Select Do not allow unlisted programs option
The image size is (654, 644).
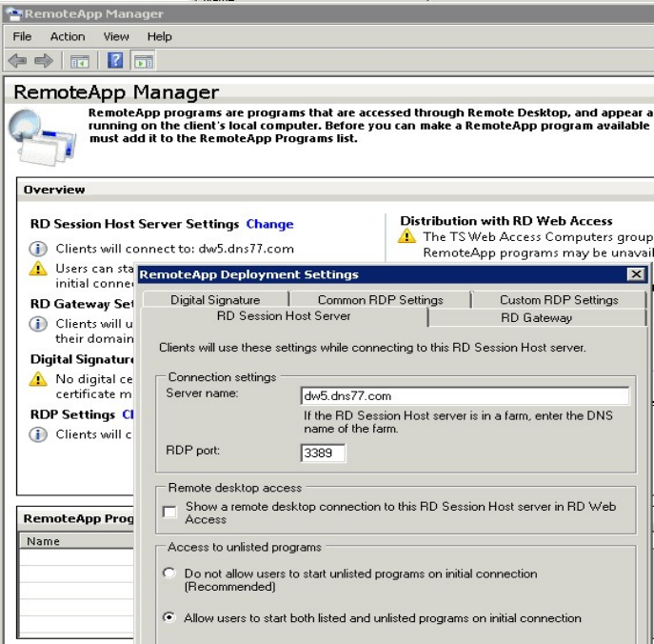[168, 574]
